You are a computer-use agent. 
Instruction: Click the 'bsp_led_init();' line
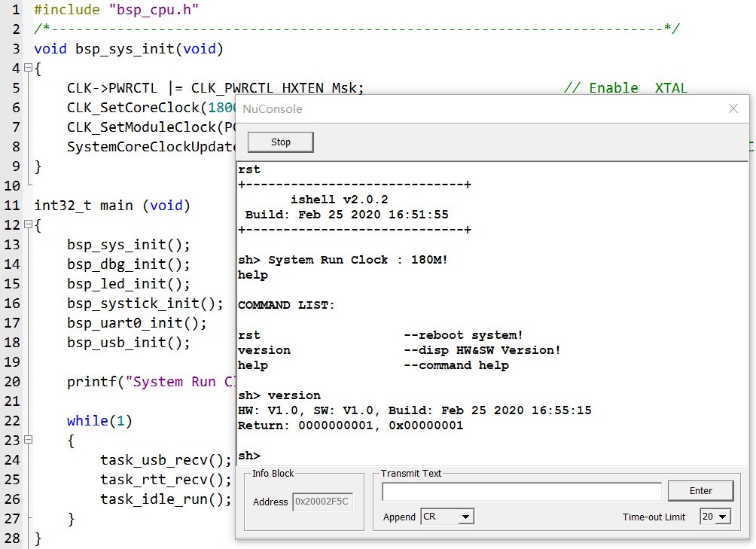pyautogui.click(x=128, y=284)
